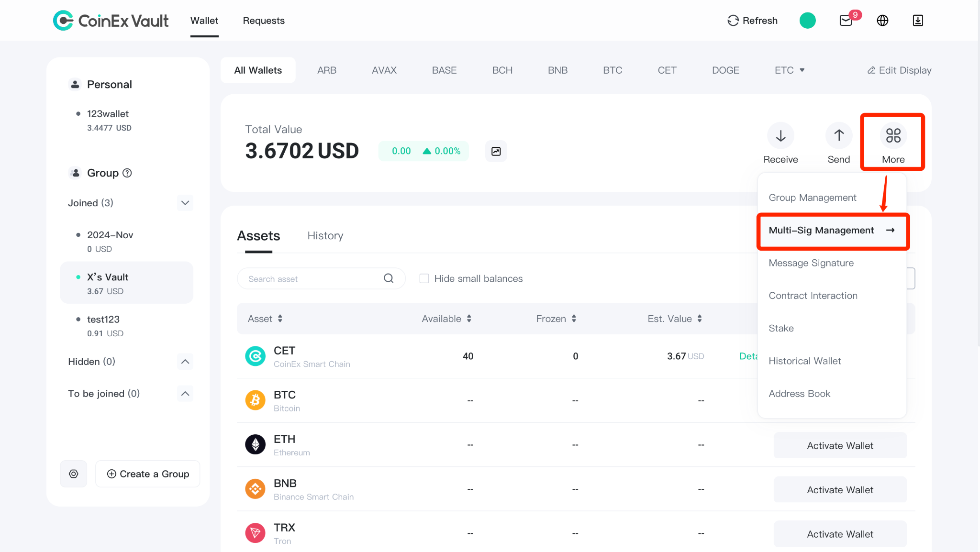Expand the To be joined (0) section
Image resolution: width=980 pixels, height=552 pixels.
point(185,394)
